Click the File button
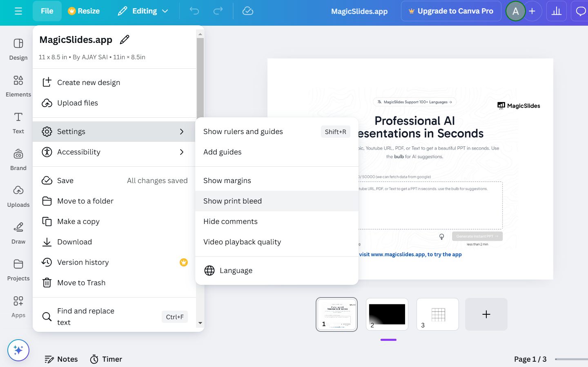 (x=47, y=11)
